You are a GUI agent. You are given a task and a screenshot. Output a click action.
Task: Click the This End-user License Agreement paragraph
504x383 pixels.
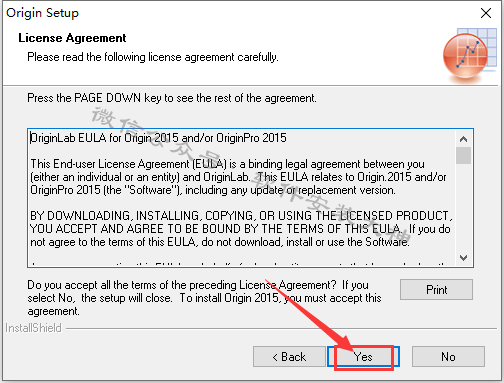click(238, 177)
